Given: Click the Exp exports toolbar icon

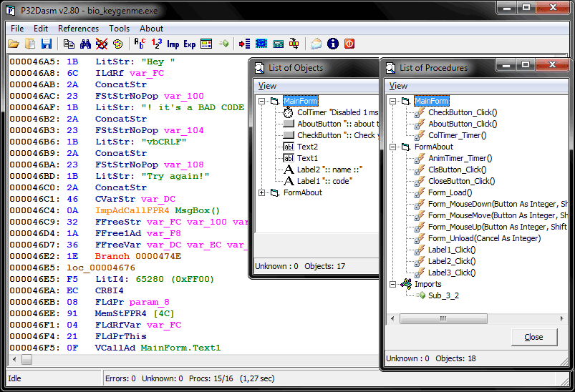Looking at the screenshot, I should click(x=190, y=44).
